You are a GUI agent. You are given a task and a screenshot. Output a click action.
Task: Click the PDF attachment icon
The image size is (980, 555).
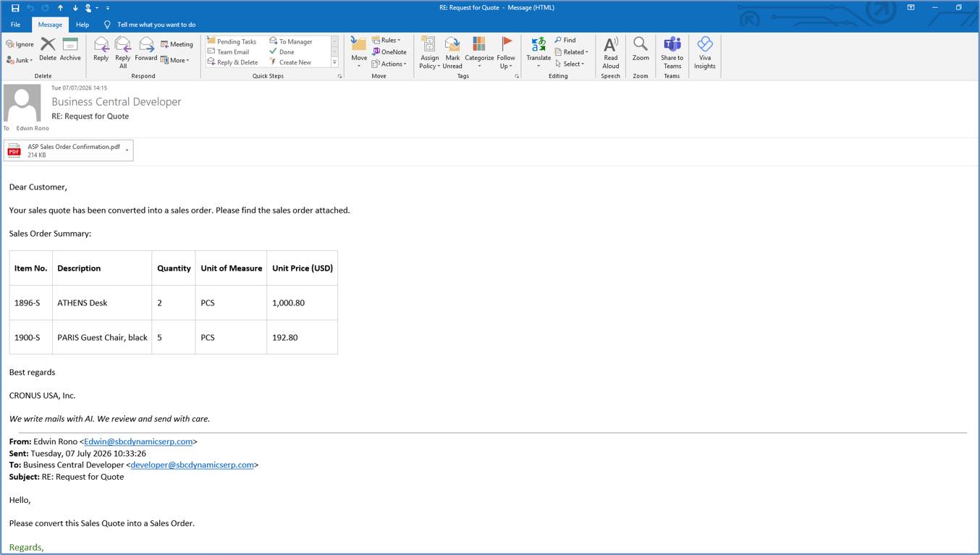coord(14,150)
